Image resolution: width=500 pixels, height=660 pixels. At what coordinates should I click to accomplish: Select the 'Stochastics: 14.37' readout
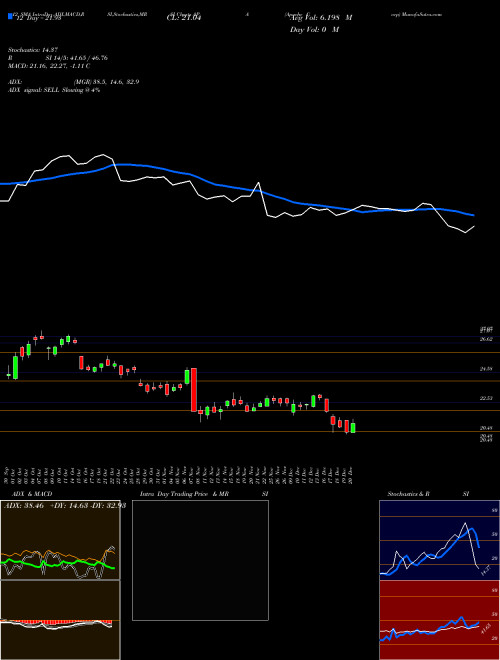click(33, 50)
